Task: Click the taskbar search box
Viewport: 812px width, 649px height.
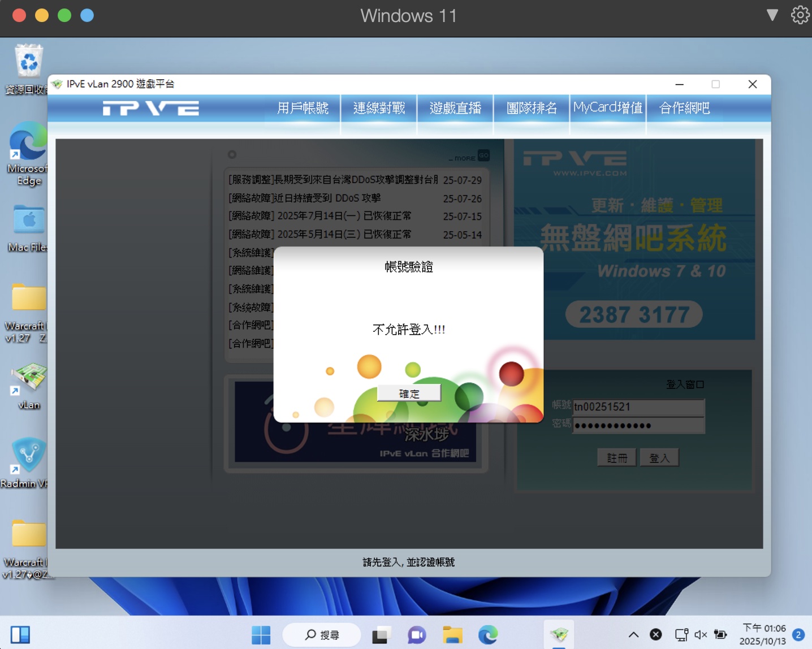Action: pos(322,635)
